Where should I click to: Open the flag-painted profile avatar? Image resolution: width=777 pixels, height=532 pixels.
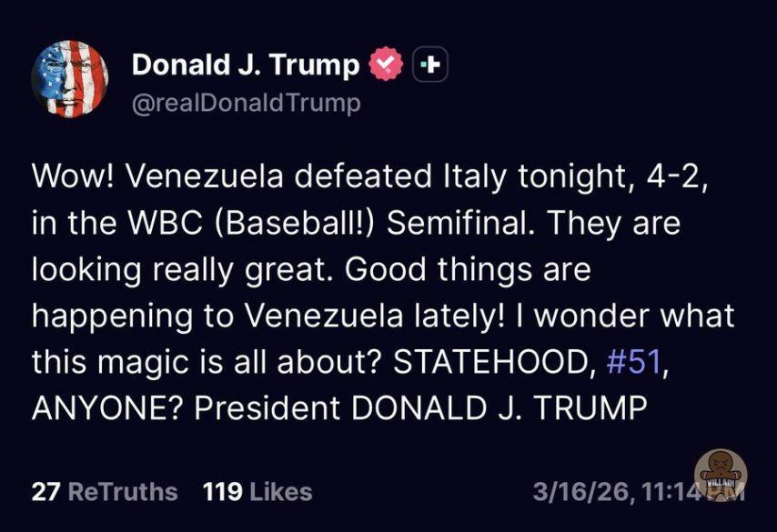tap(70, 80)
